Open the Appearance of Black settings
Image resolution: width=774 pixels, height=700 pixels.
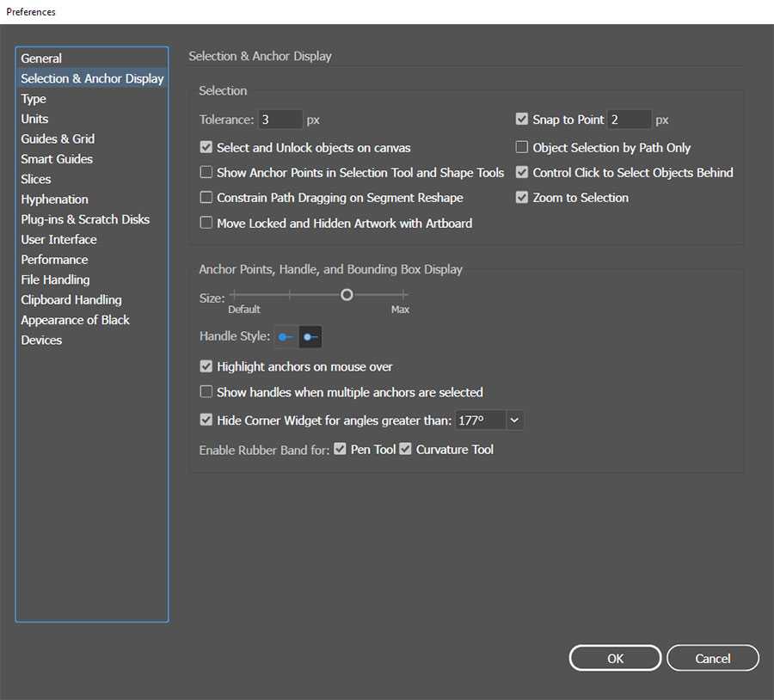click(75, 320)
